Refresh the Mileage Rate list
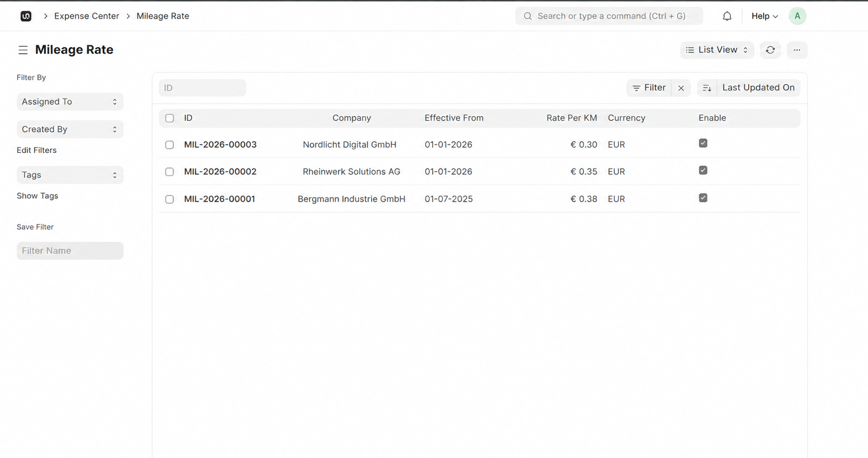This screenshot has width=868, height=458. [x=770, y=50]
